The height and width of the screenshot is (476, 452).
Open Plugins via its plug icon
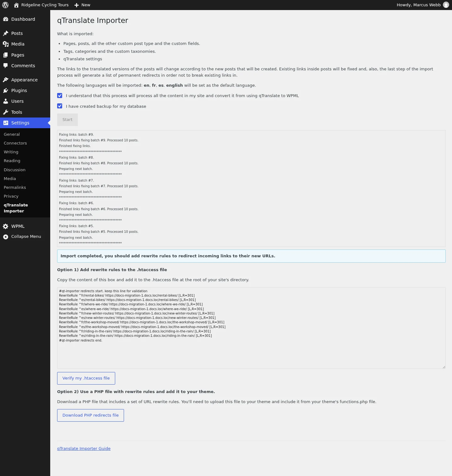[6, 90]
